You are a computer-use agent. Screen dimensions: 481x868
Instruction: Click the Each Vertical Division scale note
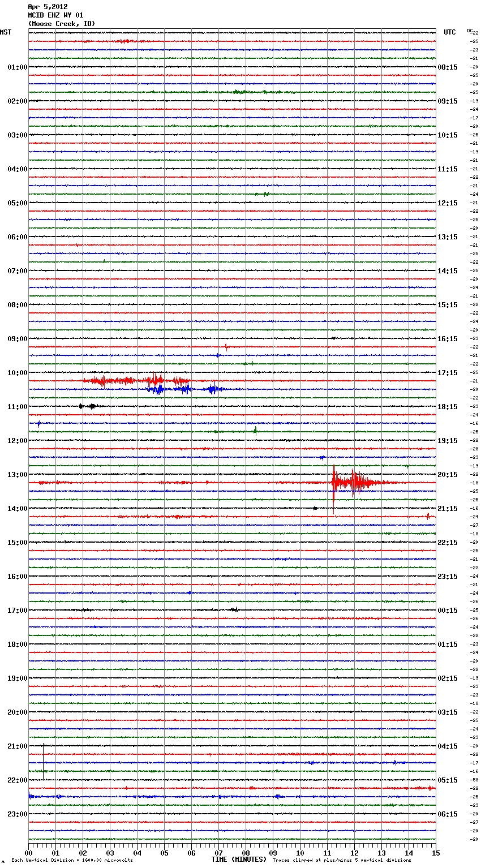(x=72, y=861)
